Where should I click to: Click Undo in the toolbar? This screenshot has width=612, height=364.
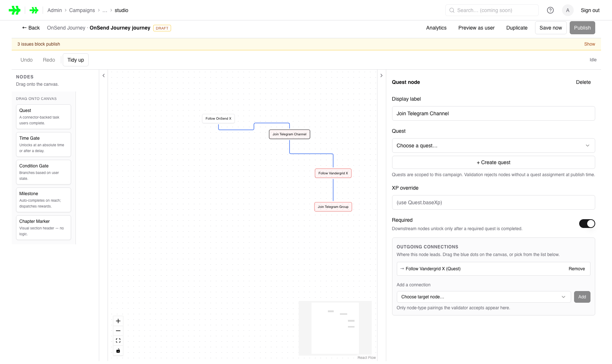(x=27, y=60)
